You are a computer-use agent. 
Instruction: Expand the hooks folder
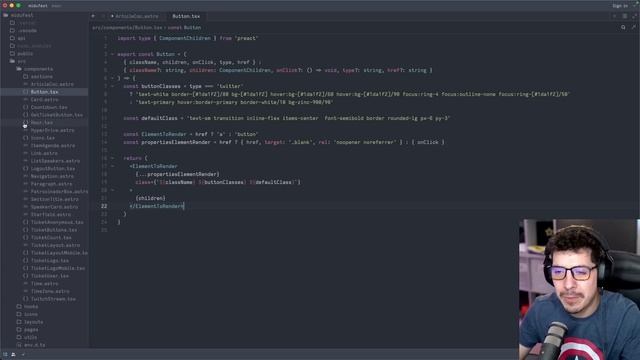coord(31,307)
